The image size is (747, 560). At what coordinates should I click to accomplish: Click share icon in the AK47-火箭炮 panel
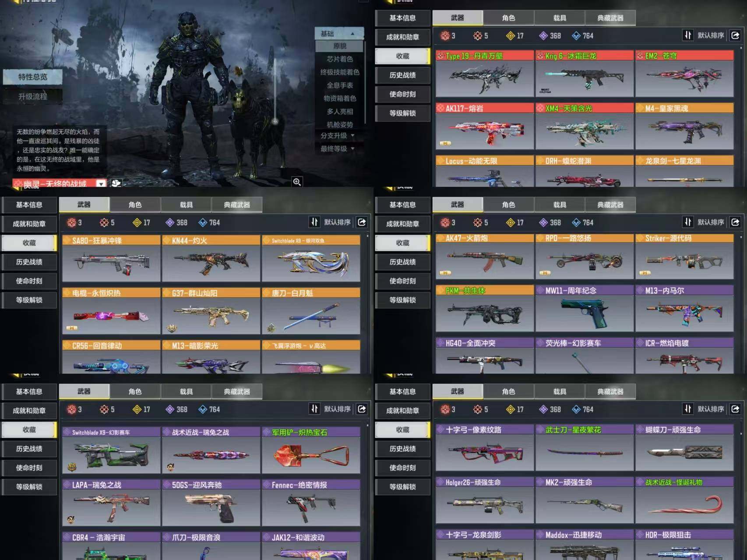coord(735,222)
